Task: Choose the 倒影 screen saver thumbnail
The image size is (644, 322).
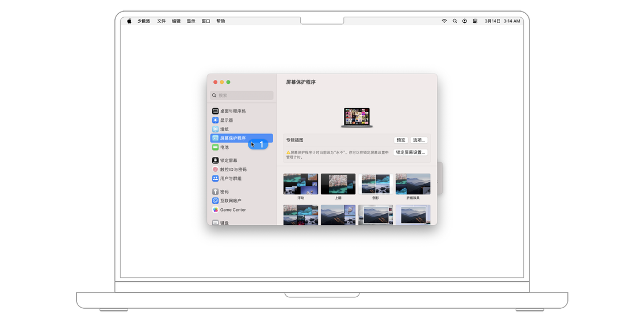Action: (x=375, y=184)
